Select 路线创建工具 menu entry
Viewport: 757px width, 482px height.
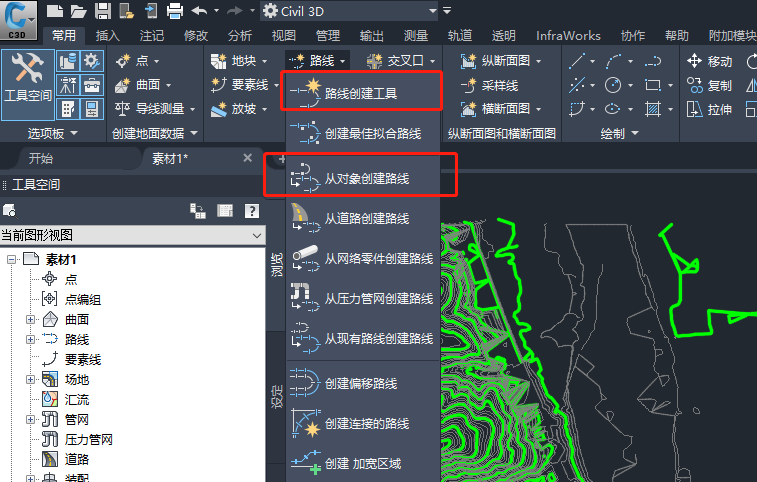click(x=363, y=93)
